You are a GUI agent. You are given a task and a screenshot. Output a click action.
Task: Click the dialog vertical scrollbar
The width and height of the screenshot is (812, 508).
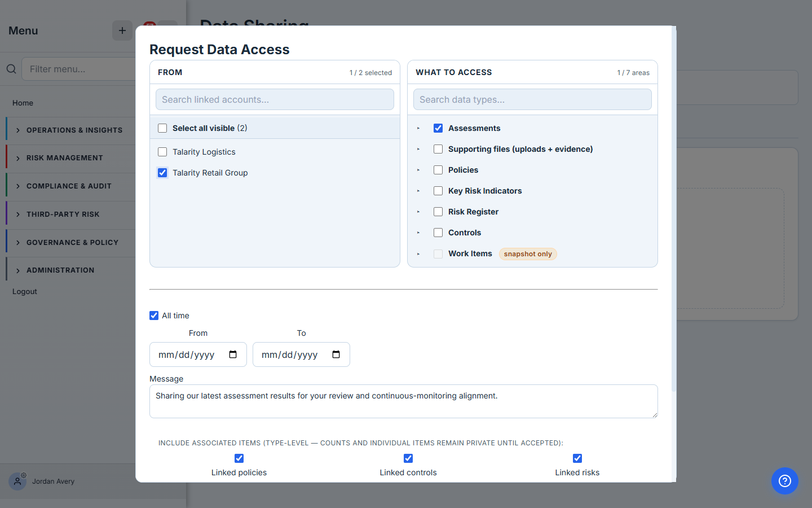click(x=673, y=209)
